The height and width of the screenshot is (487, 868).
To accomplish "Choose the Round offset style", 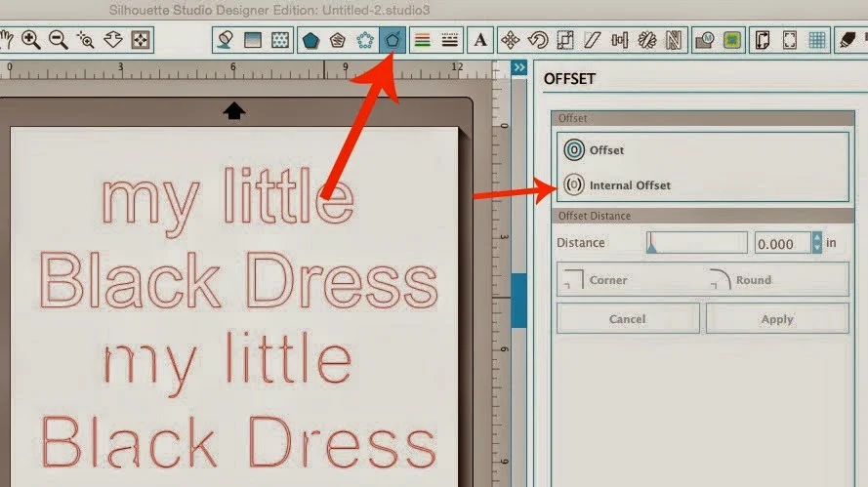I will (741, 279).
